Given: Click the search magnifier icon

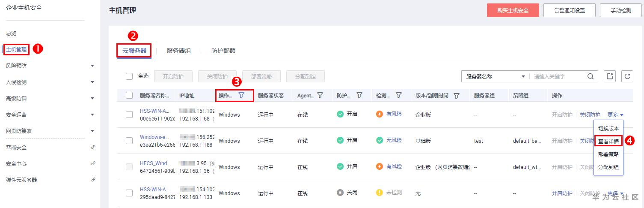Looking at the screenshot, I should 591,76.
